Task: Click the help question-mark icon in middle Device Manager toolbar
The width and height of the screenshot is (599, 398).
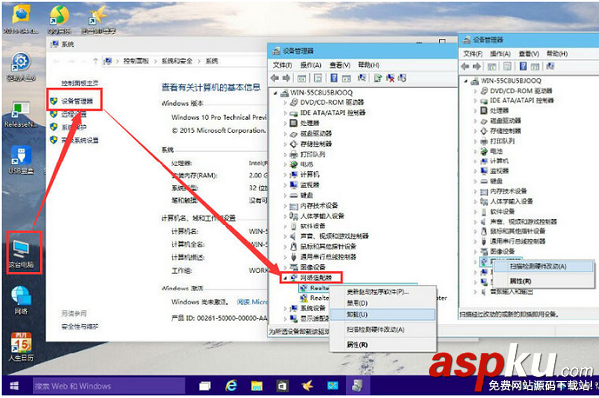Action: (334, 78)
